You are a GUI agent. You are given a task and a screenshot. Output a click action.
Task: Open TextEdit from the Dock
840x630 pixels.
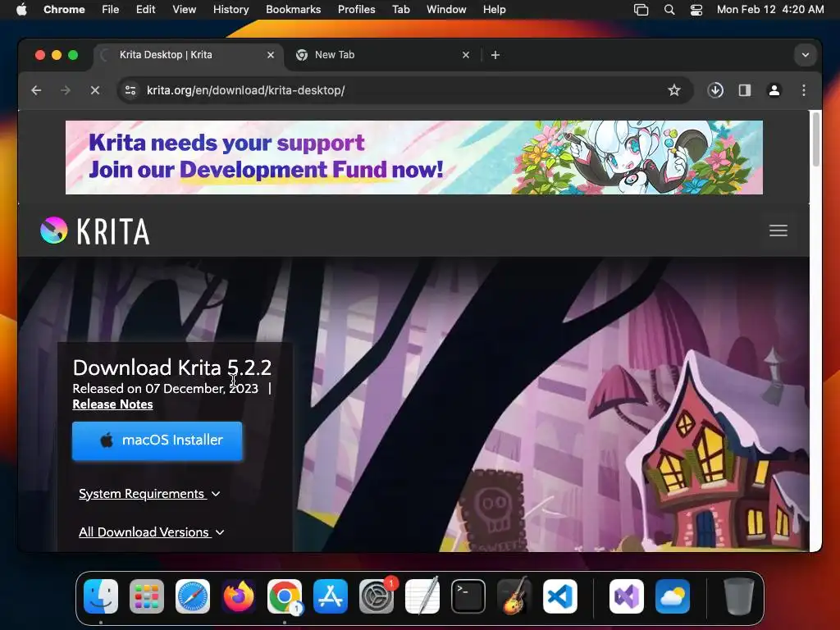[x=422, y=596]
